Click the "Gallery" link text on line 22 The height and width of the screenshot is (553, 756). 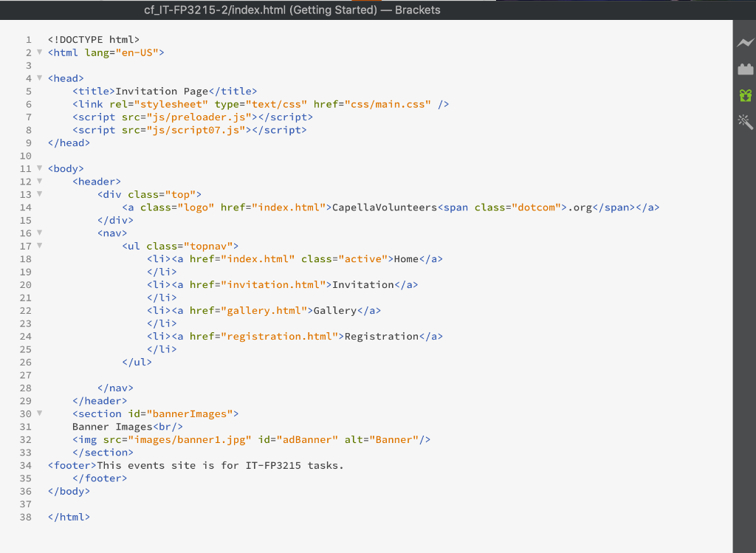coord(335,311)
